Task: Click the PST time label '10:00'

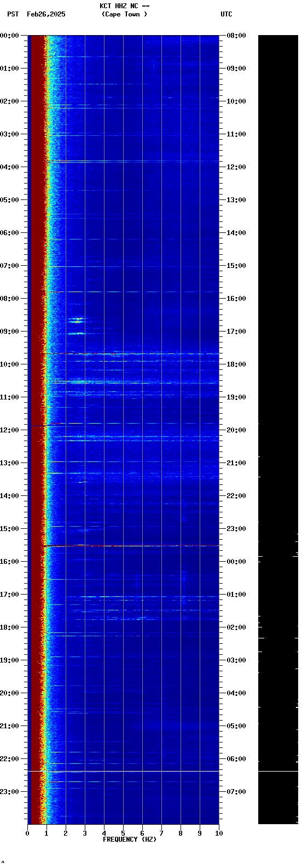Action: point(9,364)
